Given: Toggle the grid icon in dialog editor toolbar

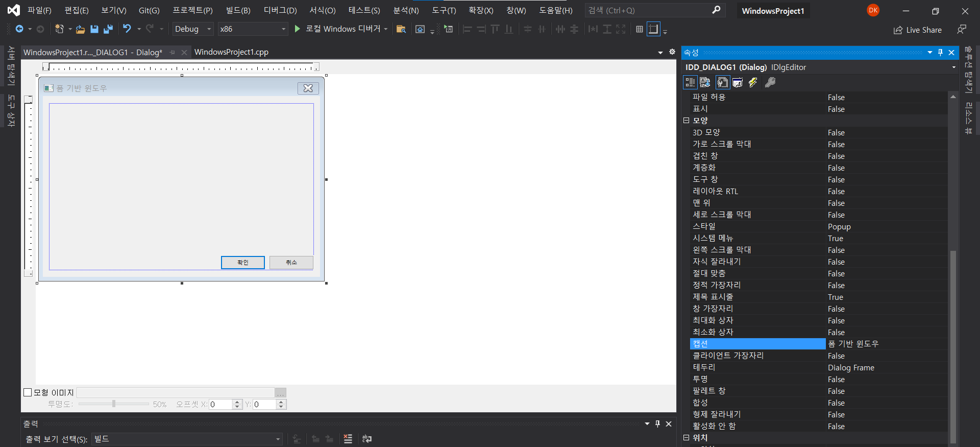Looking at the screenshot, I should (x=640, y=29).
